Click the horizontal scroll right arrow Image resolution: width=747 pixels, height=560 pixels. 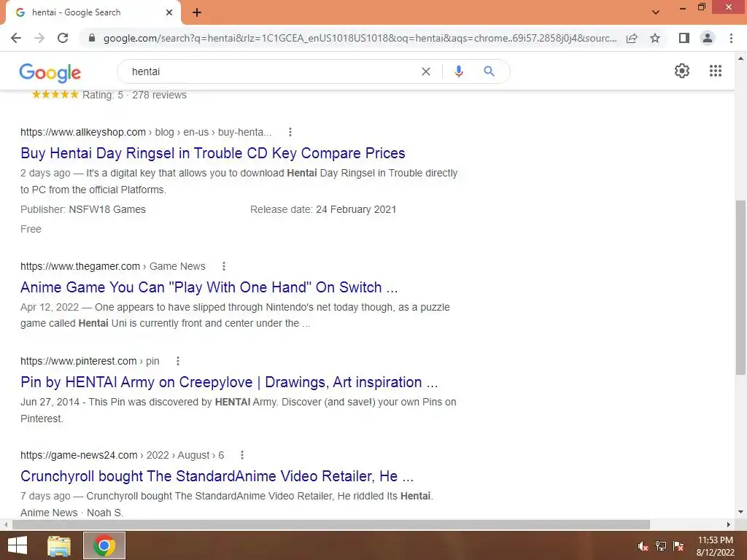coord(729,524)
